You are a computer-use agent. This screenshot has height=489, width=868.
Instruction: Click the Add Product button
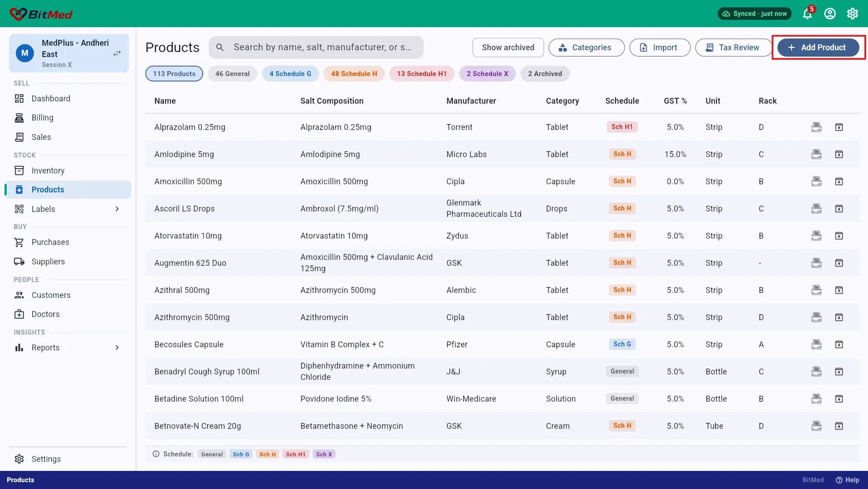click(818, 48)
